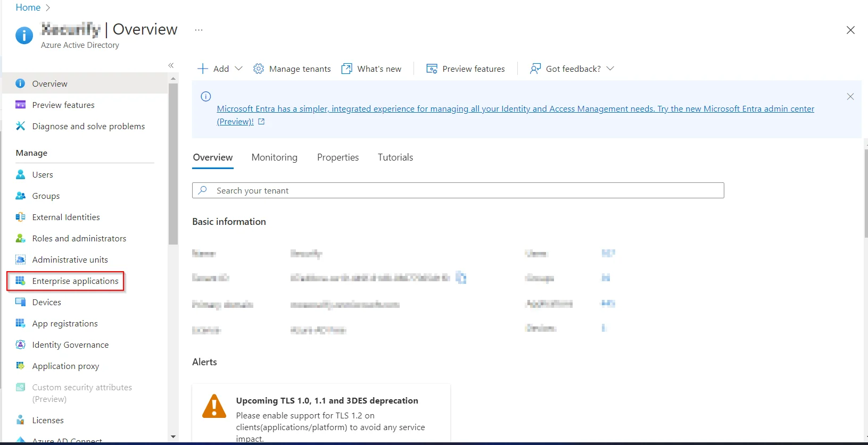Click the Got feedback? button text
The height and width of the screenshot is (445, 868).
tap(573, 69)
